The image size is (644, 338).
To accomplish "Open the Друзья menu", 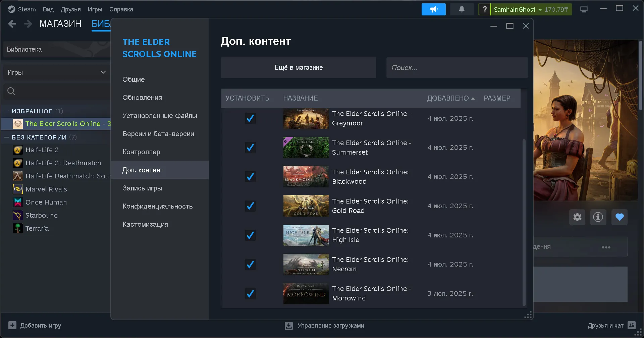I will coord(71,9).
